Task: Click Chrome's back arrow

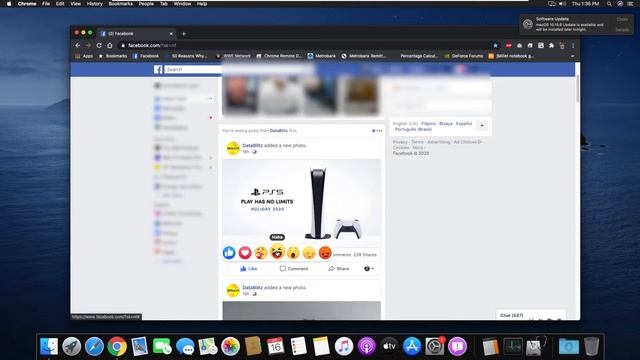Action: [78, 45]
